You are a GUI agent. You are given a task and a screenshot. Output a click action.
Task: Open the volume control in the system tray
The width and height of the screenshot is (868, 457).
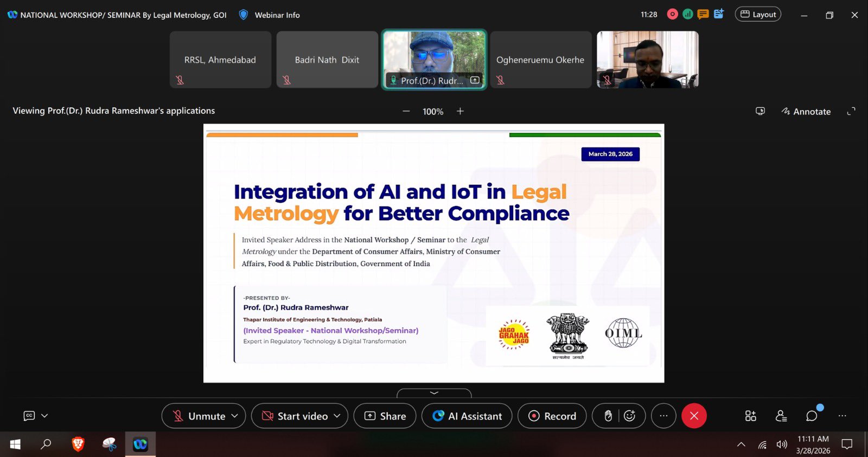tap(782, 445)
